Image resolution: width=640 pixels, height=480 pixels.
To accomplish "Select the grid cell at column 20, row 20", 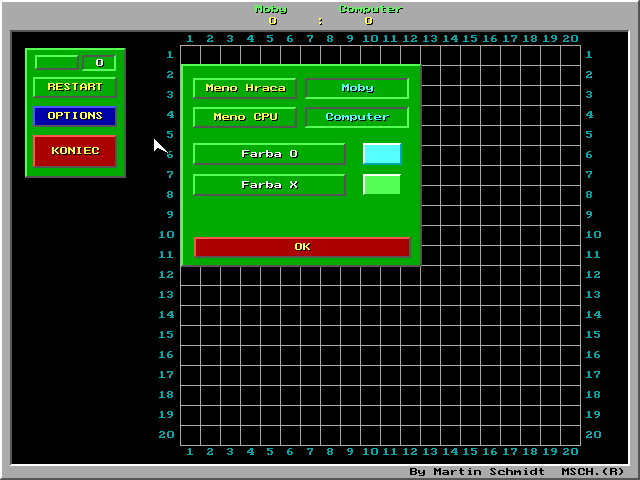I will pos(570,435).
